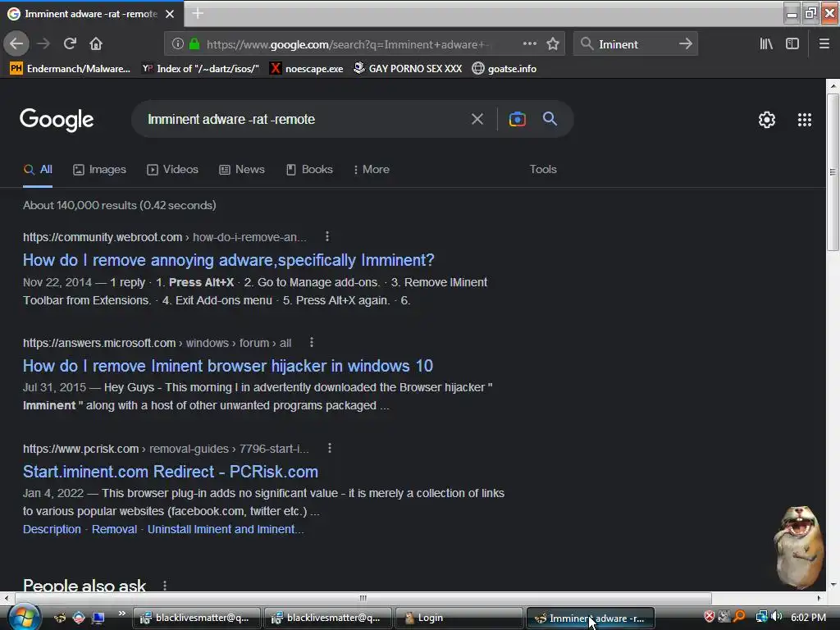This screenshot has width=840, height=630.
Task: Click the dancing hamster desktop pet
Action: [799, 547]
